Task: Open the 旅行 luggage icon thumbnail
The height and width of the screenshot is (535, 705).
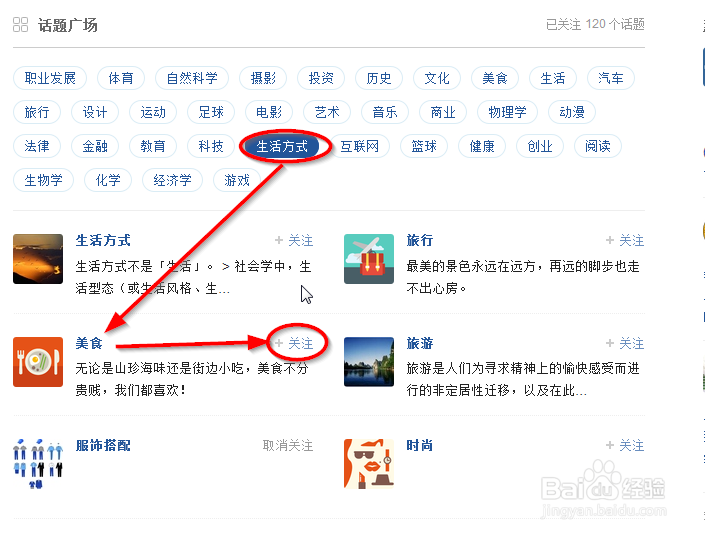Action: tap(369, 259)
